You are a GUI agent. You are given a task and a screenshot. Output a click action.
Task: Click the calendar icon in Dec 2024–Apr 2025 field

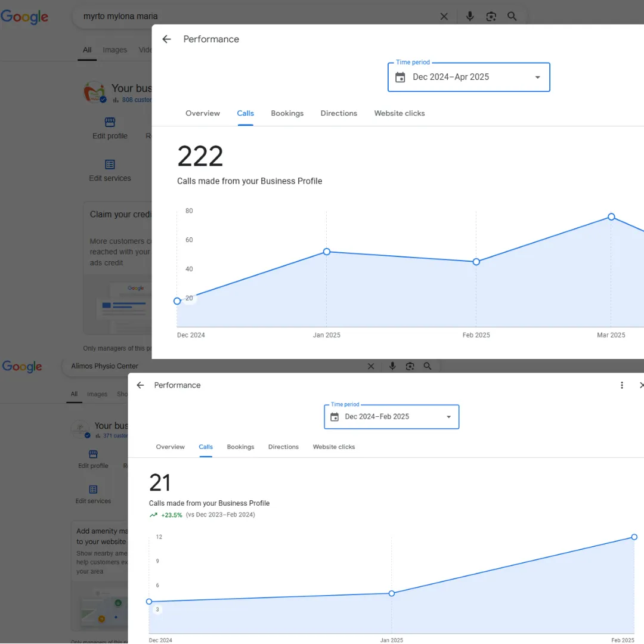[400, 77]
